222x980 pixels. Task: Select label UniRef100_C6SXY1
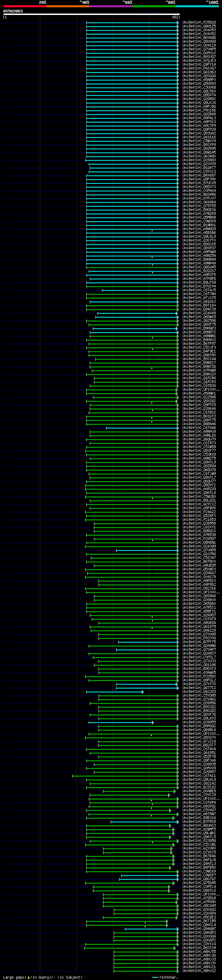click(x=199, y=527)
